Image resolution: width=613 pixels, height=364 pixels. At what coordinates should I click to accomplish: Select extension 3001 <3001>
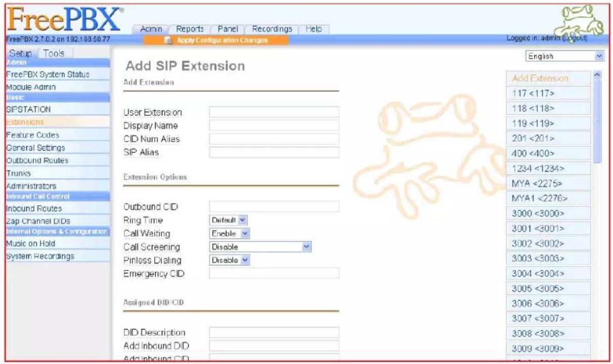[548, 228]
